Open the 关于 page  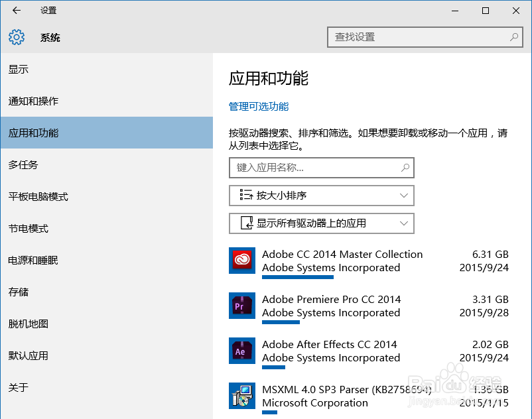point(107,387)
